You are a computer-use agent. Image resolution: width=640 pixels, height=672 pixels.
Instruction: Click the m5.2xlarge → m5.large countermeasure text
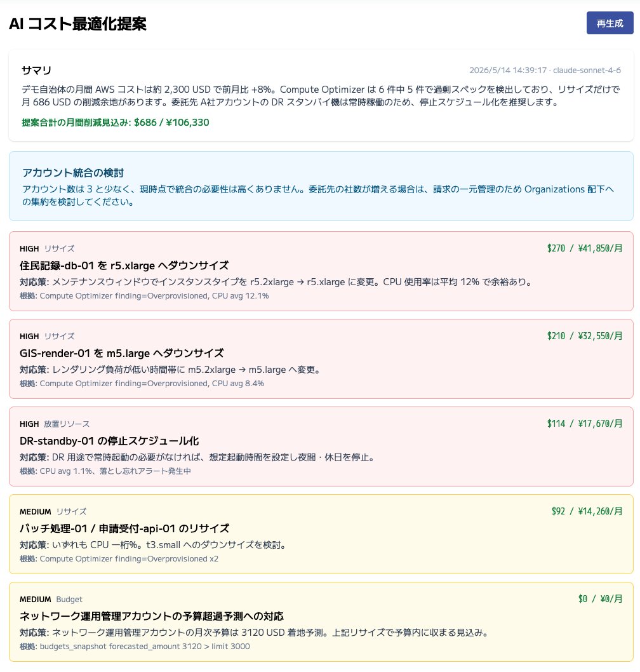pos(171,370)
